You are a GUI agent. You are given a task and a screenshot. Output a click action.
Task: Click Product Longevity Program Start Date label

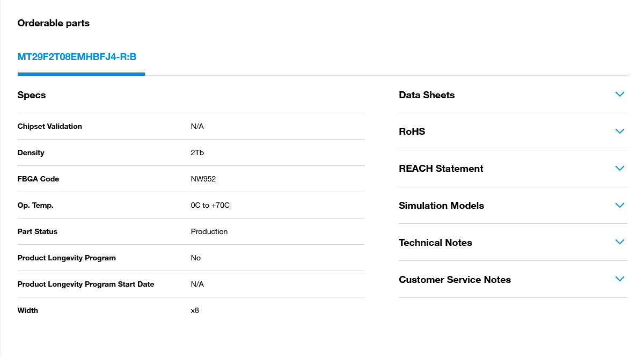tap(86, 284)
